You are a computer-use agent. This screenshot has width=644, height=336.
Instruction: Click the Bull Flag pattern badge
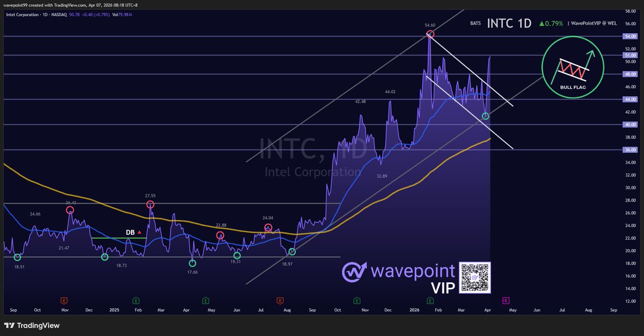pos(574,67)
